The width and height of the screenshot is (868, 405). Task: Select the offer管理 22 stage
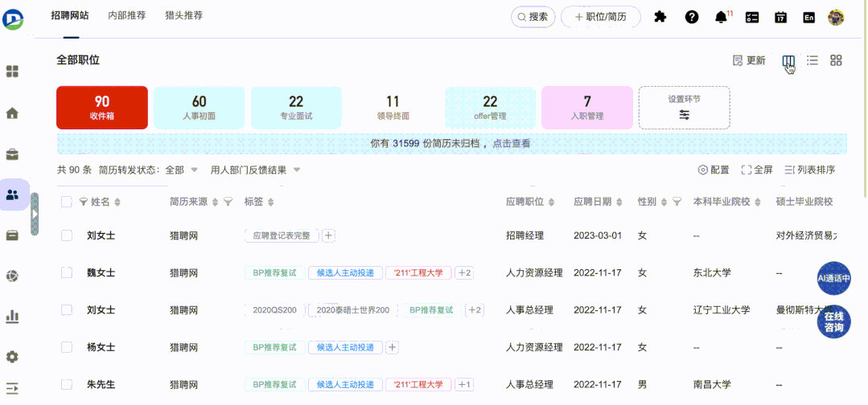click(x=491, y=108)
